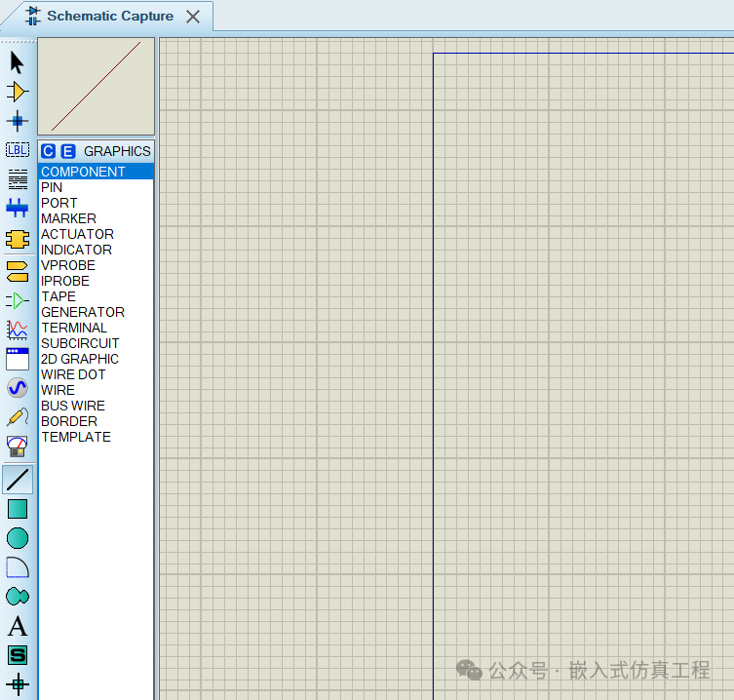Pick the 2D Graphics Circle tool
Screen dimensions: 734x700
(18, 538)
